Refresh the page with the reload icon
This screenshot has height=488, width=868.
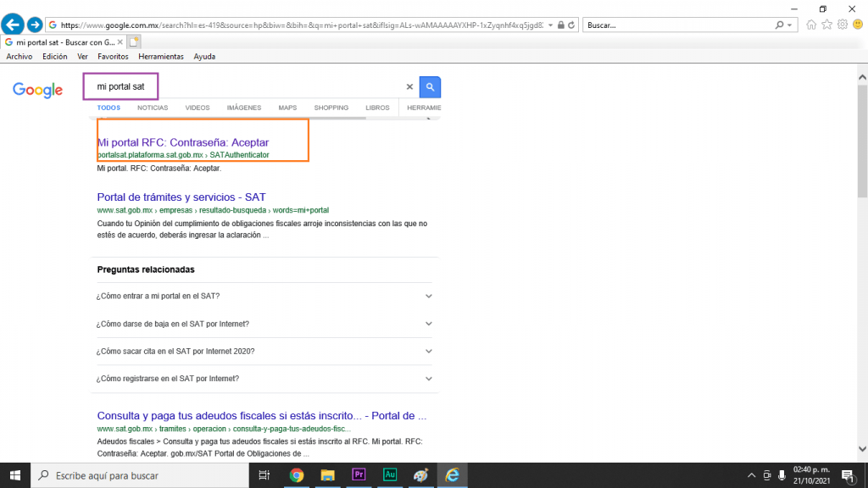[x=571, y=25]
